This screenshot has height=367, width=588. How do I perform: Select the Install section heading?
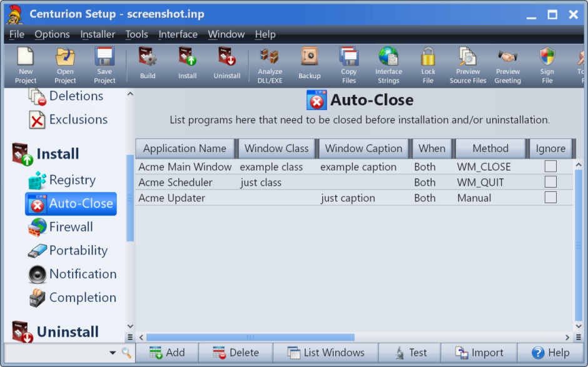(46, 154)
